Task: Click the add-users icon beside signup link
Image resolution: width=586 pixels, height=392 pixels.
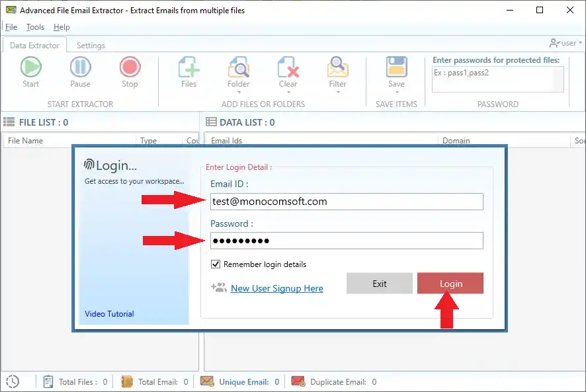Action: (x=219, y=288)
